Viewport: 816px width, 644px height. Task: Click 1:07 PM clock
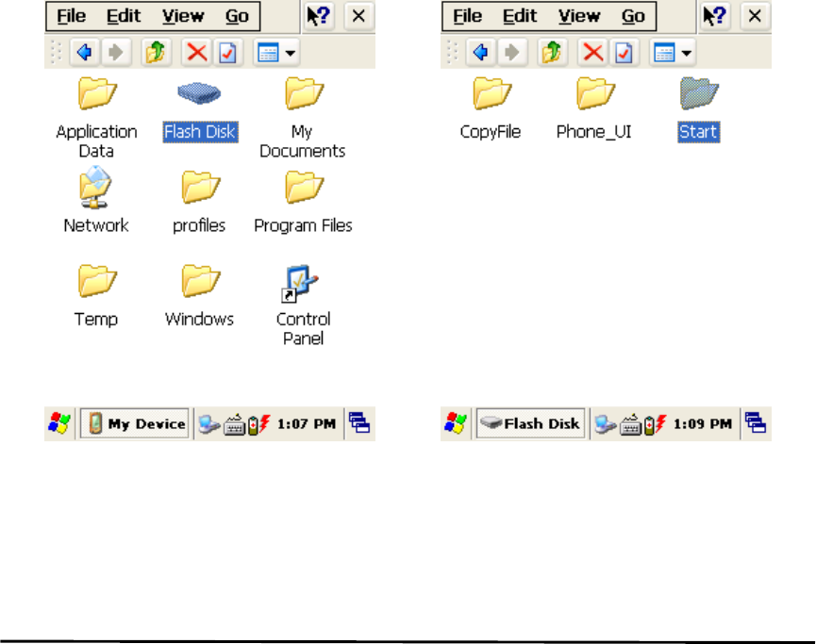tap(306, 424)
